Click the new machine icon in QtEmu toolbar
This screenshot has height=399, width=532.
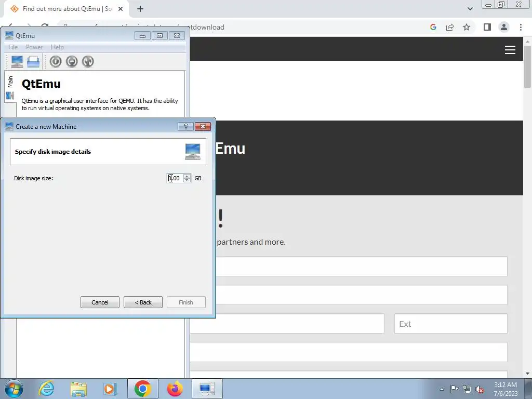click(x=17, y=62)
